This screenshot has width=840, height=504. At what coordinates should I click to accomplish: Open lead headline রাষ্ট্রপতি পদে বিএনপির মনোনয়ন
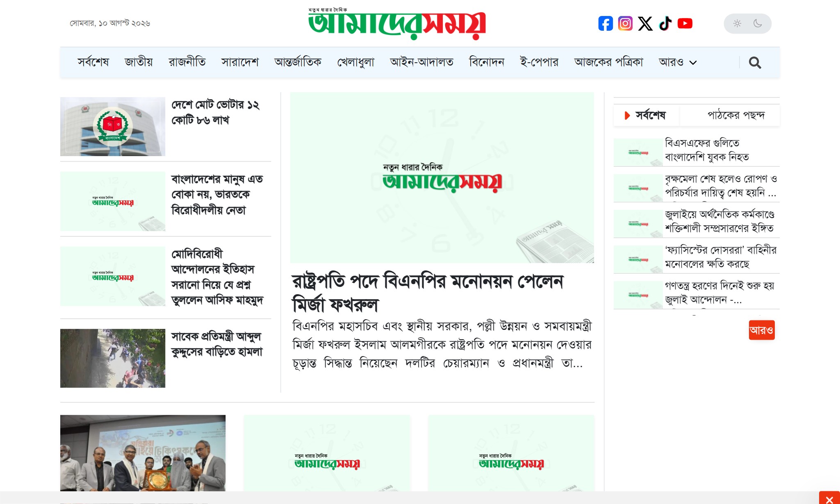[x=428, y=293]
